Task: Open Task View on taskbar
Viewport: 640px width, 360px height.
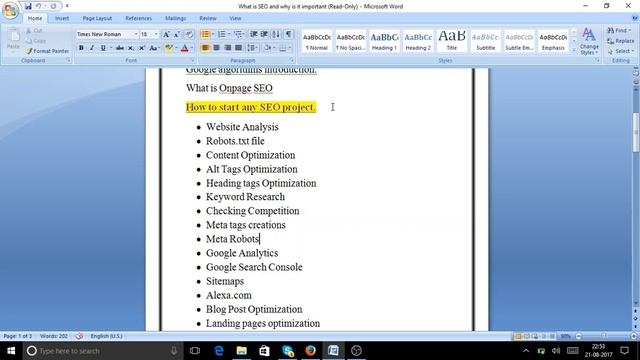Action: pyautogui.click(x=195, y=351)
